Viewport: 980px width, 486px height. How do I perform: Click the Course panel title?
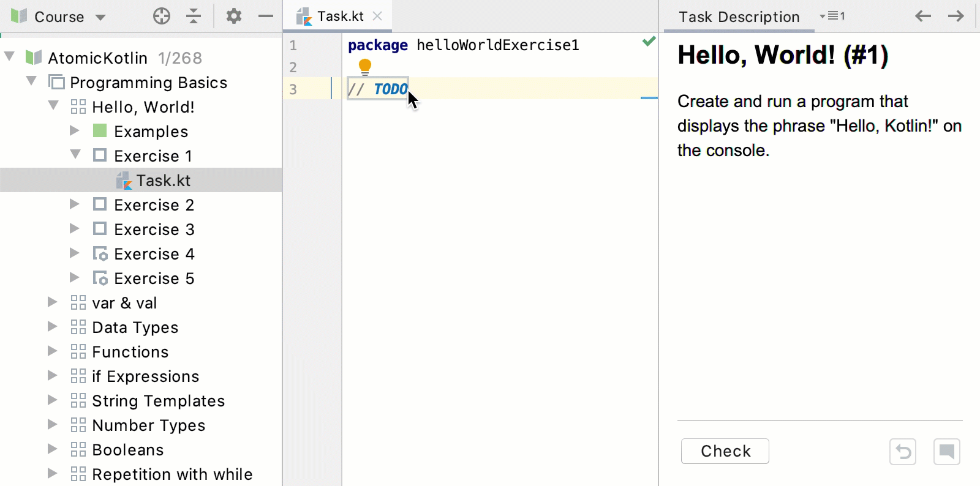[59, 17]
